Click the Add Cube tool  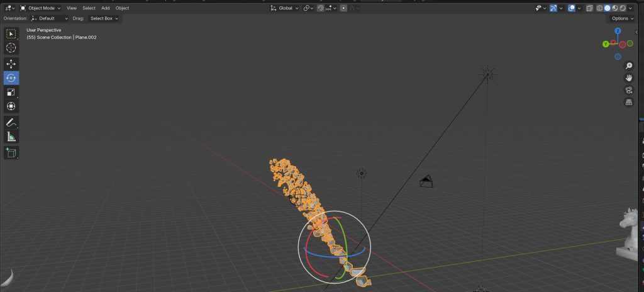tap(11, 152)
